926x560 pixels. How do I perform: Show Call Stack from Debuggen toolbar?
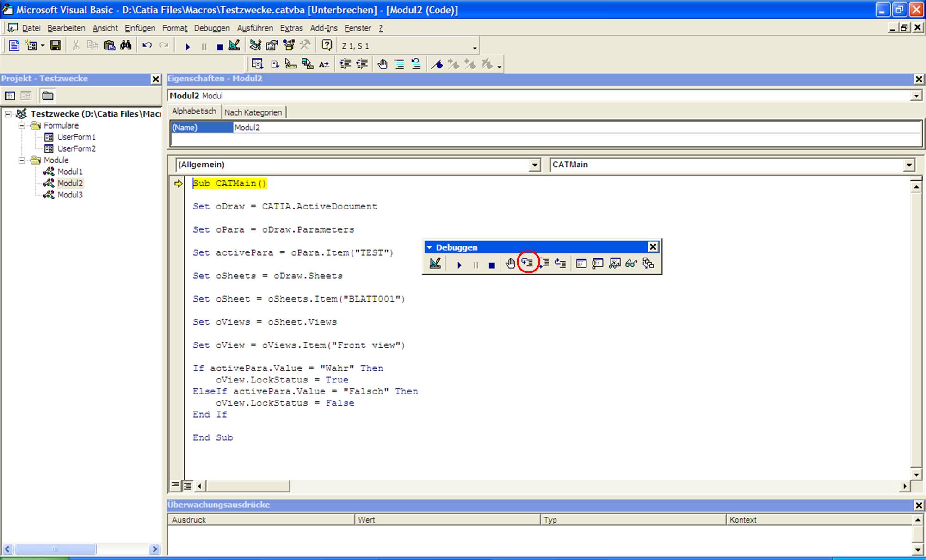(x=648, y=264)
